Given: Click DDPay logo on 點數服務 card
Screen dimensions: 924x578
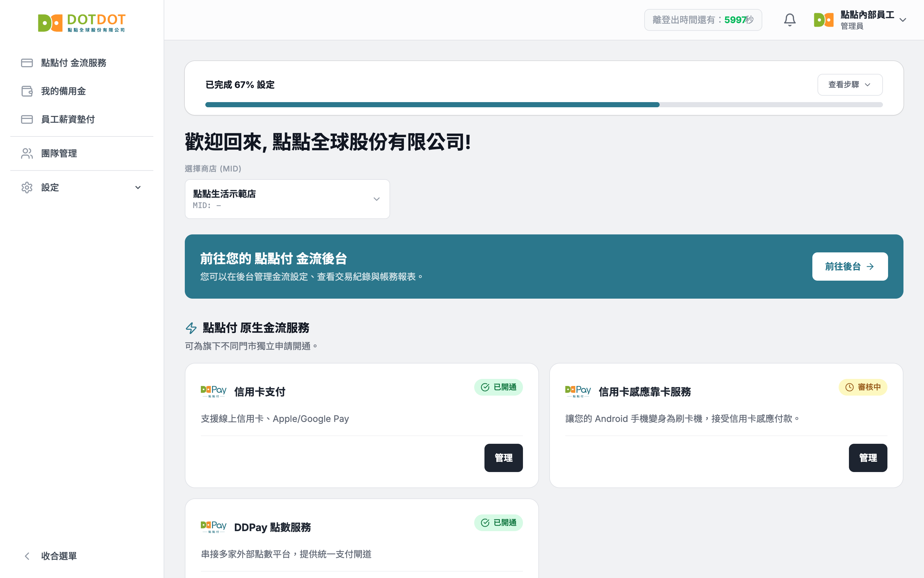Looking at the screenshot, I should [213, 527].
